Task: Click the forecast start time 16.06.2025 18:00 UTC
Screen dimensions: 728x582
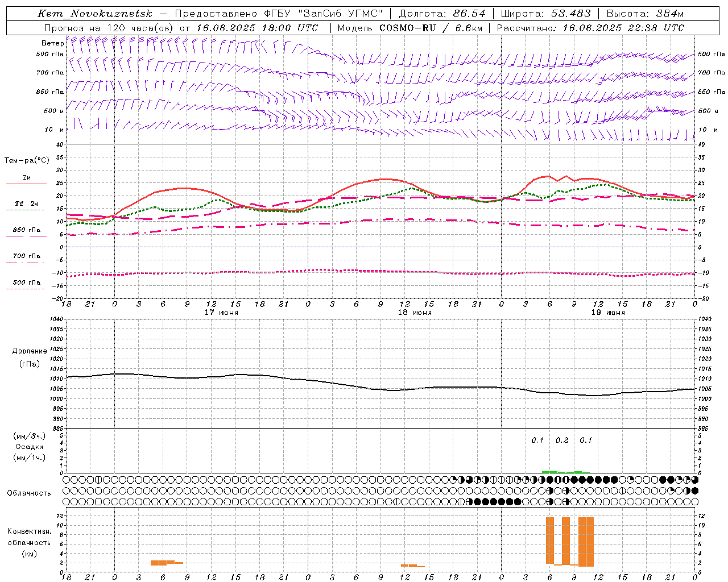Action: (257, 27)
